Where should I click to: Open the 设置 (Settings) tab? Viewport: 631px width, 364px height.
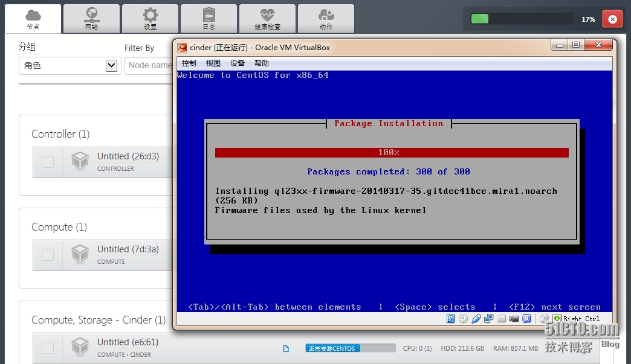[150, 19]
